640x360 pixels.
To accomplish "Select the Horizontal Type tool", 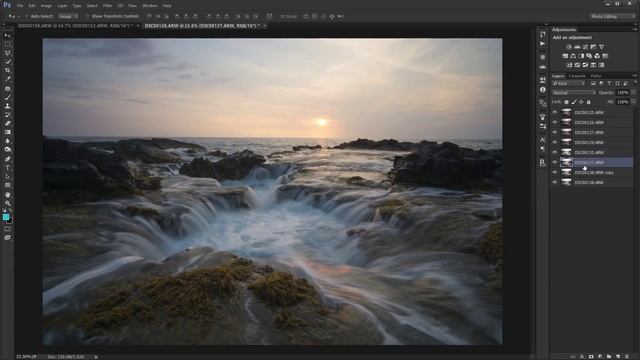I will (x=7, y=168).
